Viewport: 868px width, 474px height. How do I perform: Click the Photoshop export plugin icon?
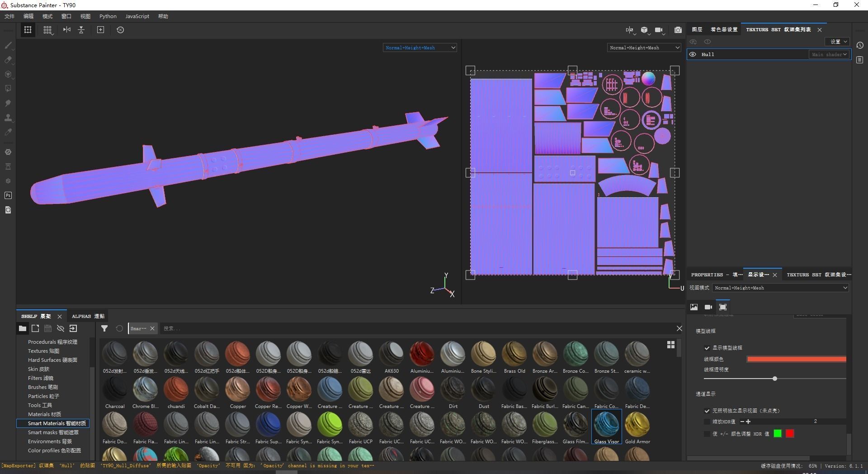pyautogui.click(x=8, y=195)
